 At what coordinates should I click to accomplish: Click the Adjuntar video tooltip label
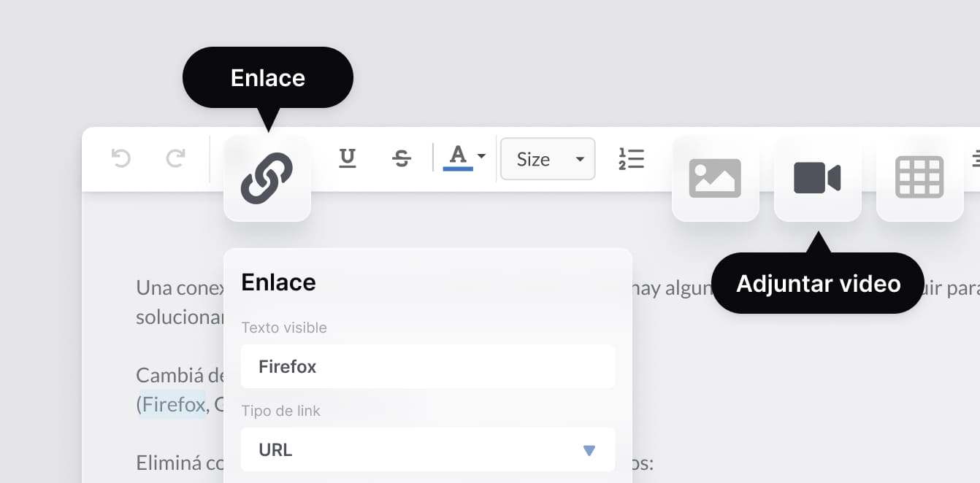[817, 282]
